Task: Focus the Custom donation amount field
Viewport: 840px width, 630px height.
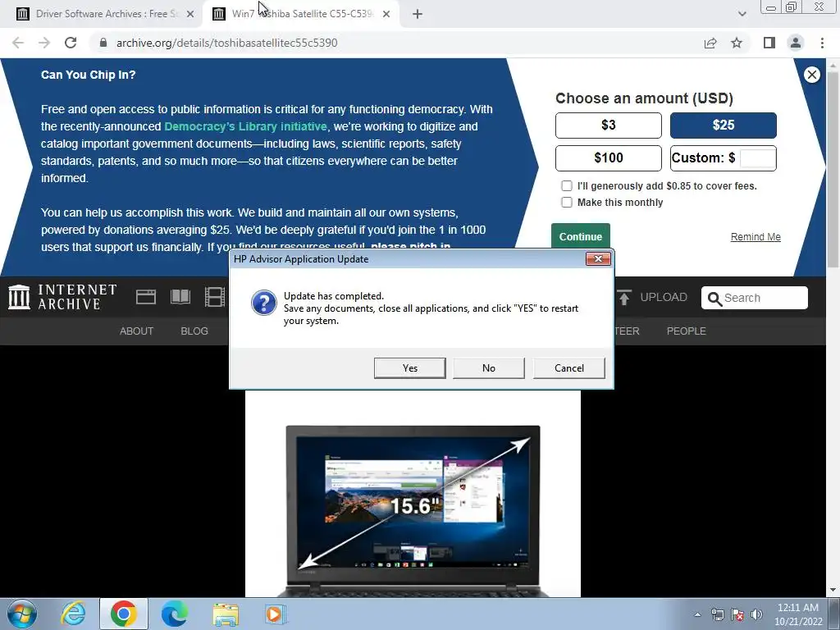Action: tap(757, 158)
